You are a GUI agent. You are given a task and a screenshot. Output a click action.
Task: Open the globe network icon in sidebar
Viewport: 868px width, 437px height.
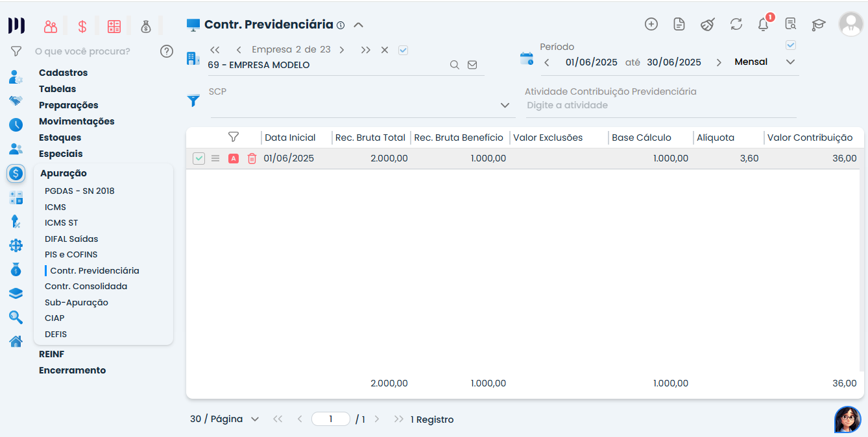(x=16, y=245)
